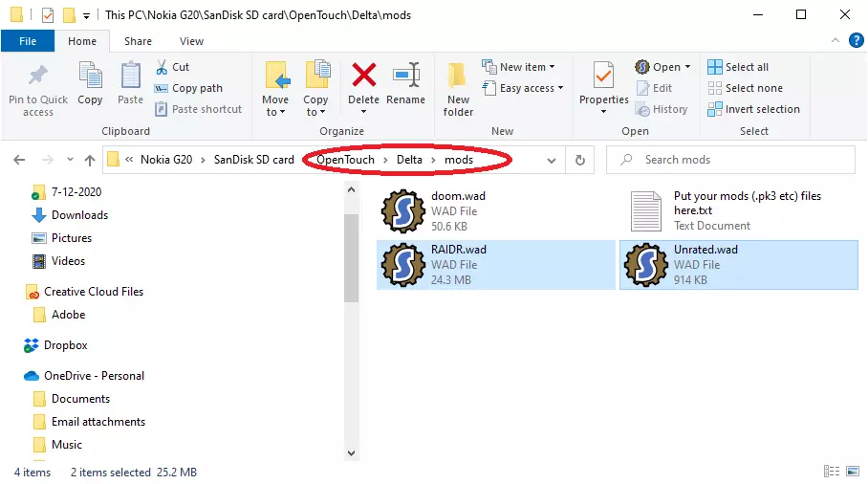Pin to Quick access icon

pos(37,76)
